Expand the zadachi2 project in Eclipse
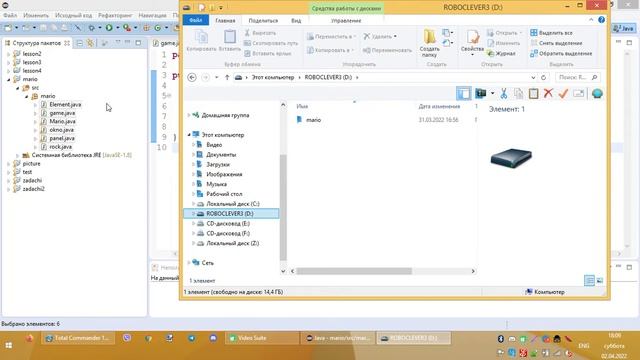The height and width of the screenshot is (360, 640). tap(9, 189)
